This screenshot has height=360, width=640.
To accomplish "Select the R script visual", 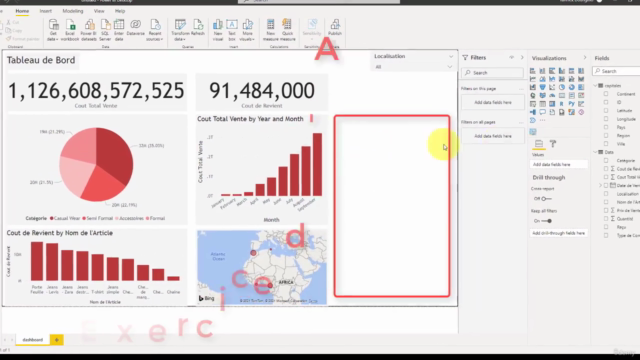I will (562, 104).
